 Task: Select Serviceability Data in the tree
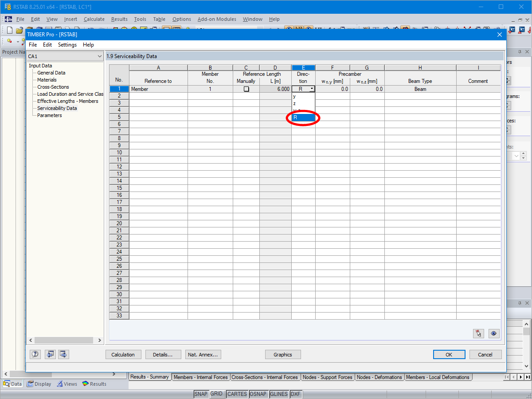pyautogui.click(x=57, y=108)
